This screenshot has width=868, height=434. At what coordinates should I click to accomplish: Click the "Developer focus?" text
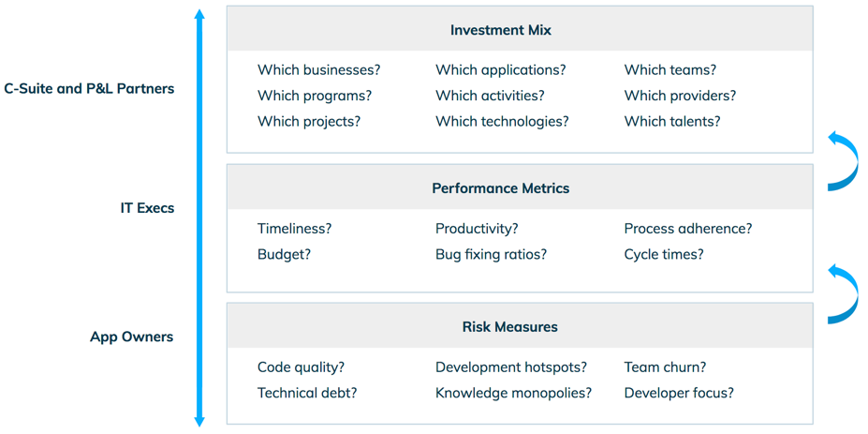click(679, 394)
